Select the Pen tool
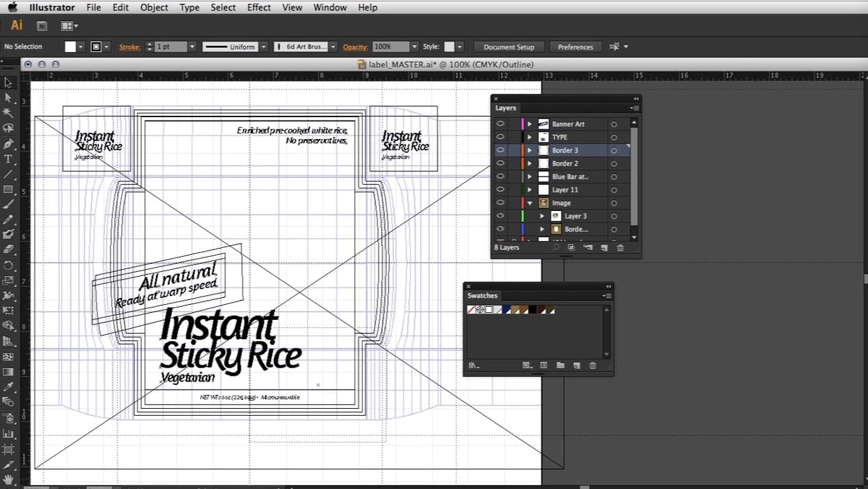This screenshot has height=489, width=868. click(8, 144)
